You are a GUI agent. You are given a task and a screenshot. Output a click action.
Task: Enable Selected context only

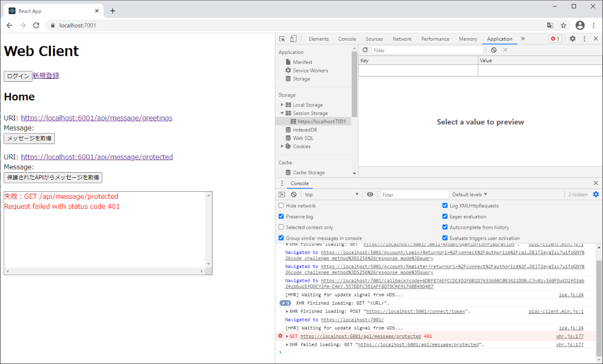[x=281, y=227]
